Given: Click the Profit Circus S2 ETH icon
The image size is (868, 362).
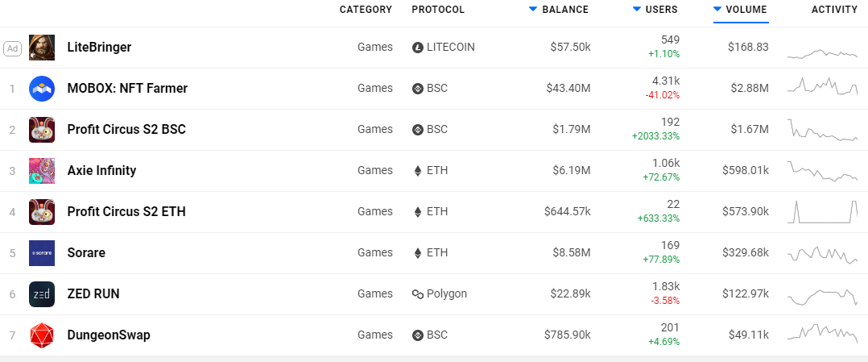Looking at the screenshot, I should (42, 212).
